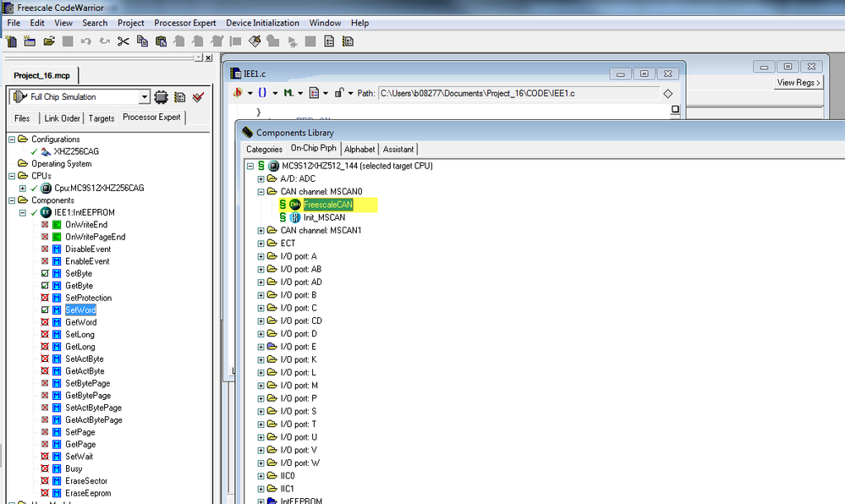The width and height of the screenshot is (845, 504).
Task: Click the New Text File toolbar icon
Action: coord(11,41)
